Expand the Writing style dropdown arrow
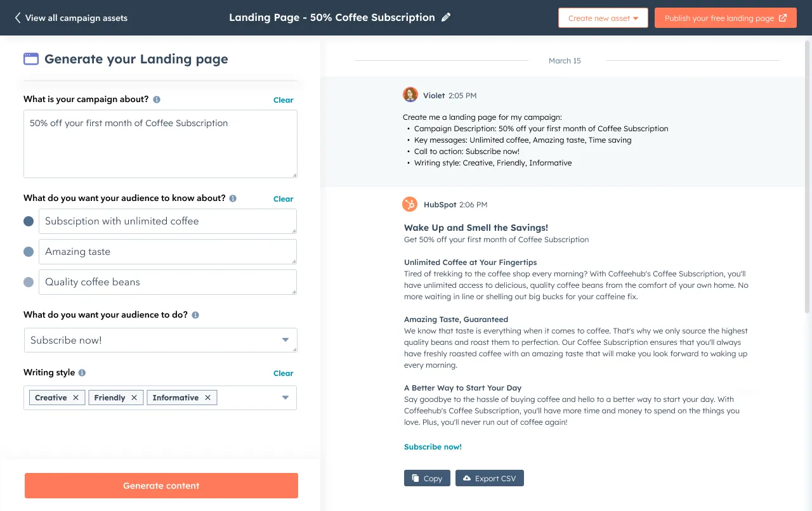 point(285,398)
